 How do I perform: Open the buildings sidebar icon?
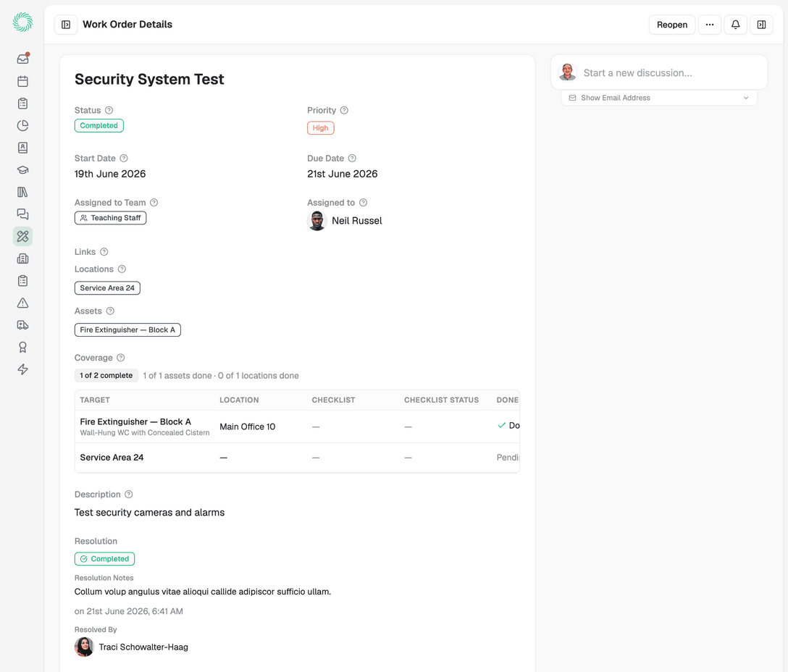coord(22,259)
